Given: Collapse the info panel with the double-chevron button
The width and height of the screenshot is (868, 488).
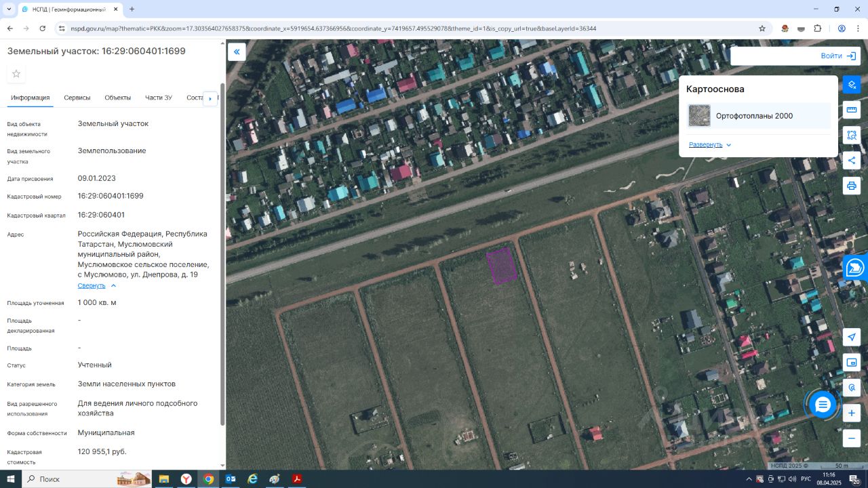Looking at the screenshot, I should click(x=237, y=52).
